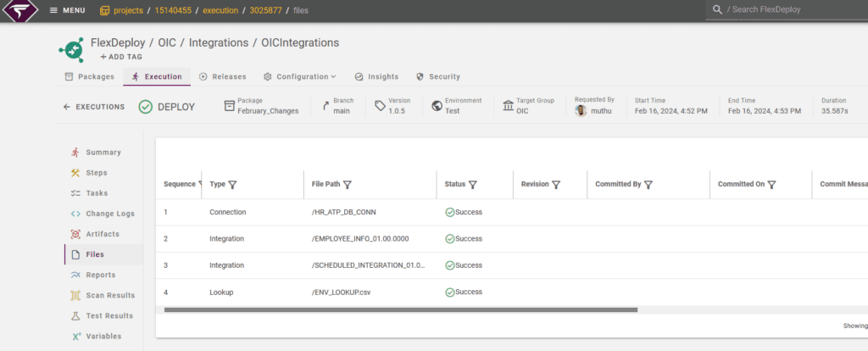Switch to the Insights tab
Screen dimensions: 868x351
coord(376,77)
